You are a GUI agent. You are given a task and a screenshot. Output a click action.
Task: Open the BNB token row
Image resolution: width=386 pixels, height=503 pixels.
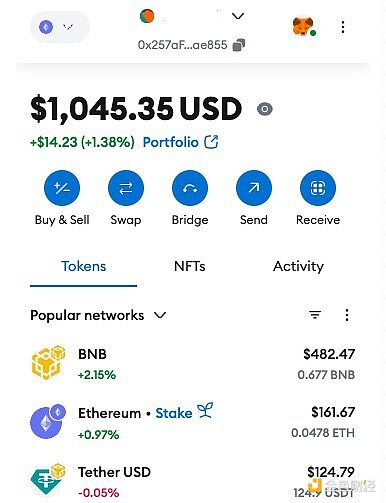[193, 364]
